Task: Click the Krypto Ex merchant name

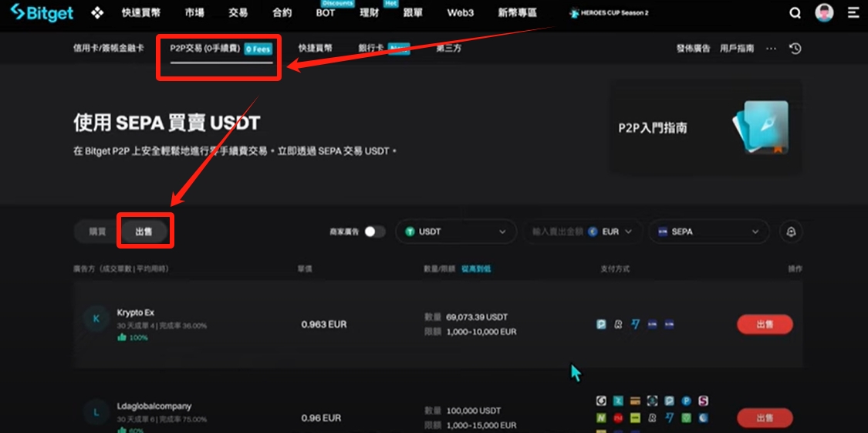Action: click(136, 313)
